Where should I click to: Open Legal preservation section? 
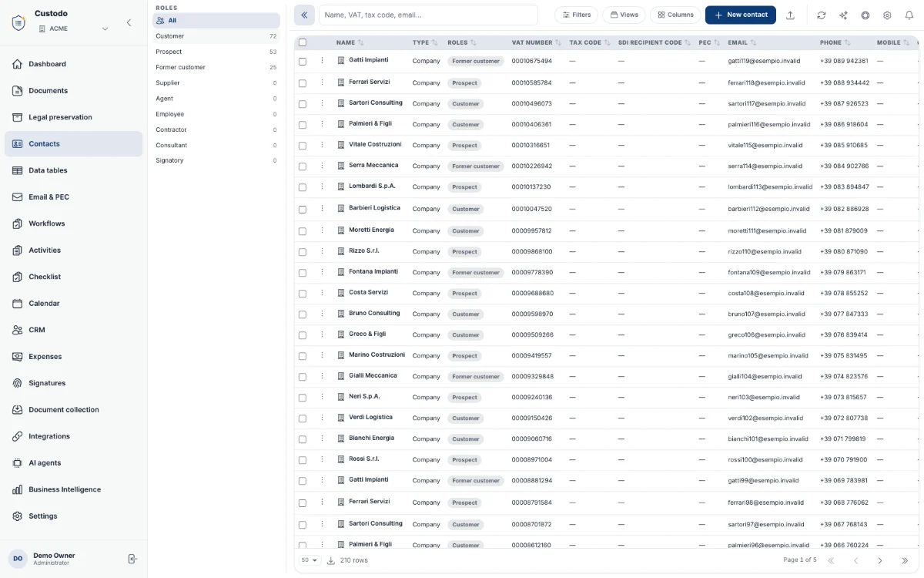(x=73, y=117)
